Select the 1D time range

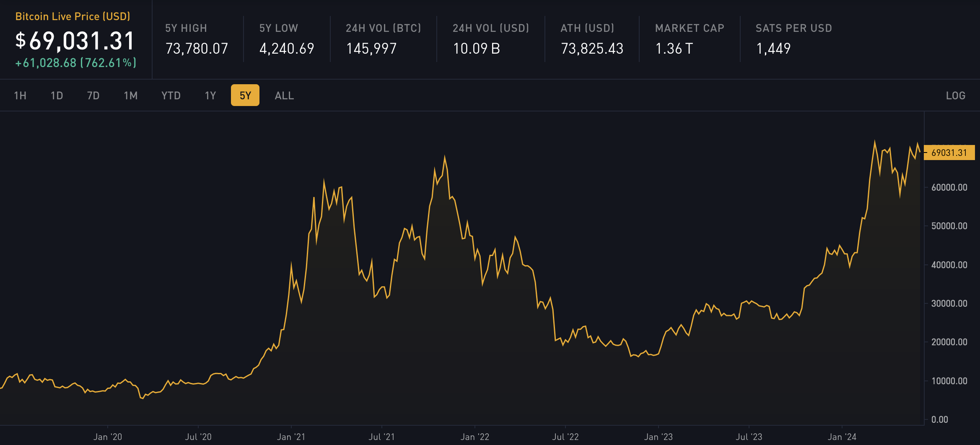click(57, 96)
